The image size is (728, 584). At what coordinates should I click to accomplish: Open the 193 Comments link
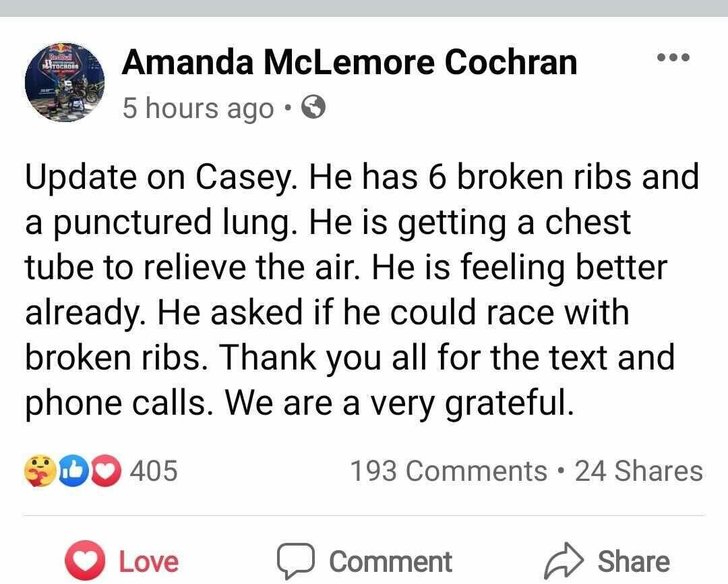coord(448,470)
